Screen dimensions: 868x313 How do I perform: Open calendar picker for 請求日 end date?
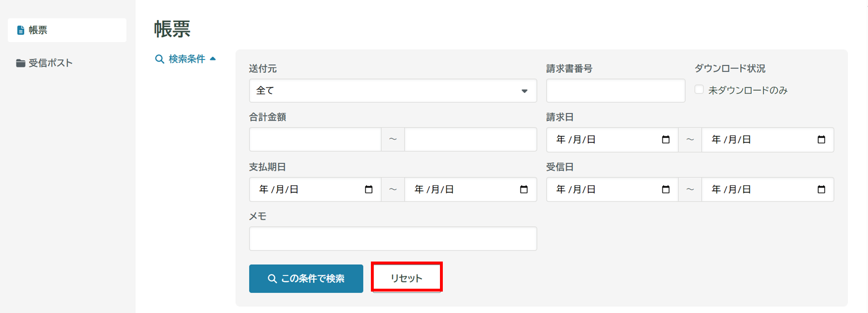(x=821, y=140)
